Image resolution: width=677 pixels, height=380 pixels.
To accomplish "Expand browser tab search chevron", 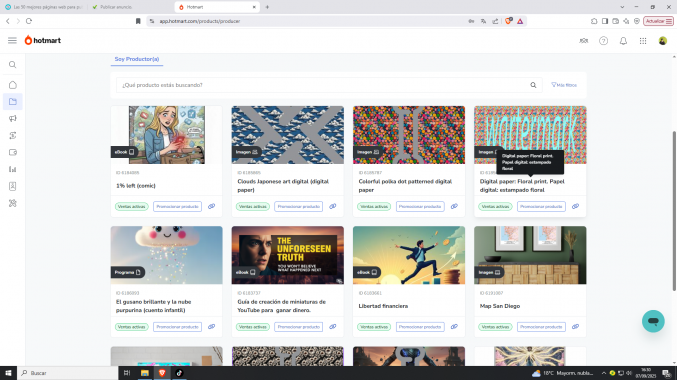I will (x=622, y=7).
